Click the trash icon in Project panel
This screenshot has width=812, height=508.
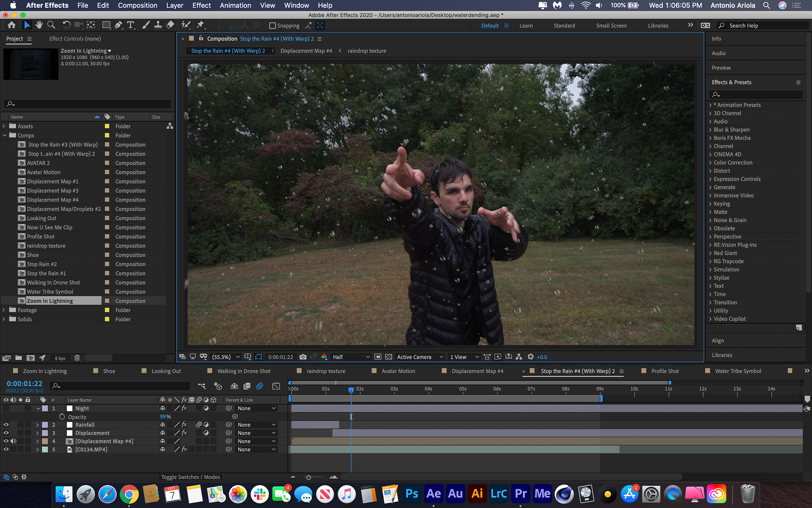[77, 358]
